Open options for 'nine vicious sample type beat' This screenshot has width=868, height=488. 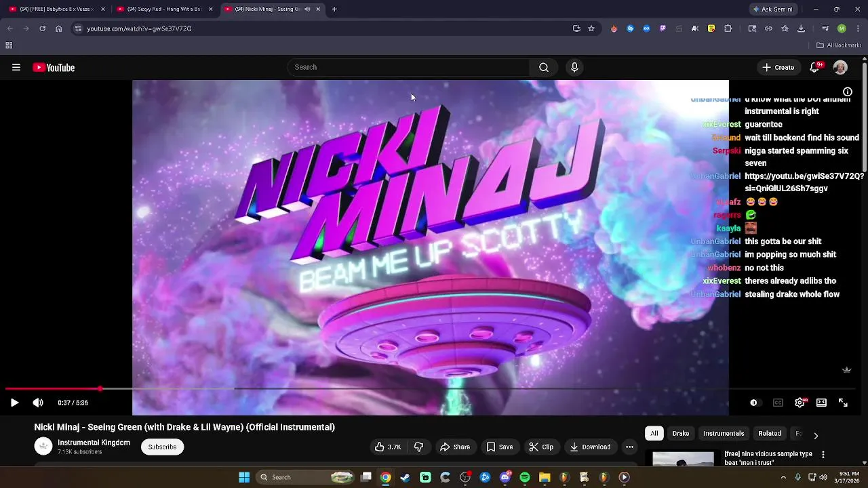pos(823,455)
